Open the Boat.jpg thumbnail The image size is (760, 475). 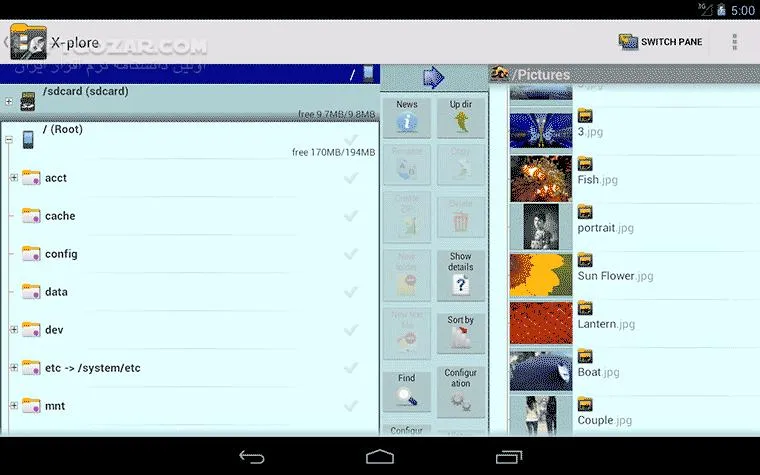tap(541, 371)
